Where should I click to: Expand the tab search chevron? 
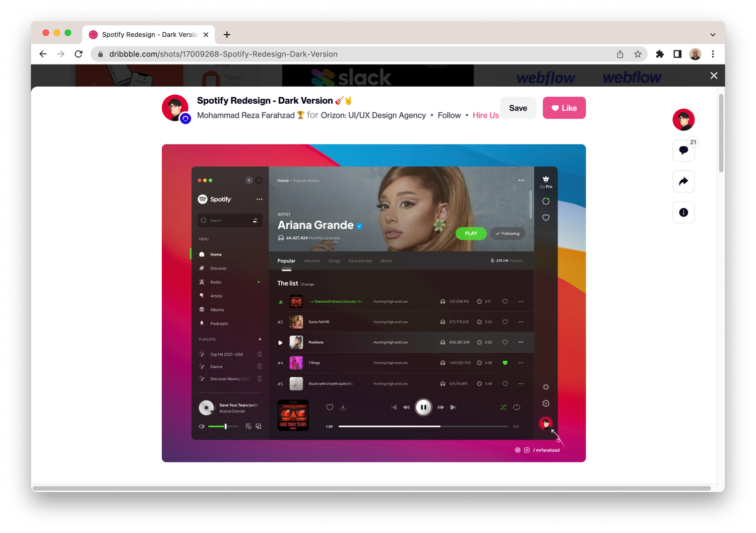713,34
